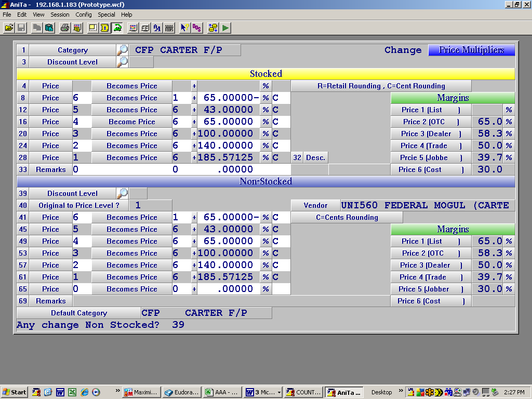Click the percent field on Stocked line 8
The image size is (532, 399).
(229, 98)
